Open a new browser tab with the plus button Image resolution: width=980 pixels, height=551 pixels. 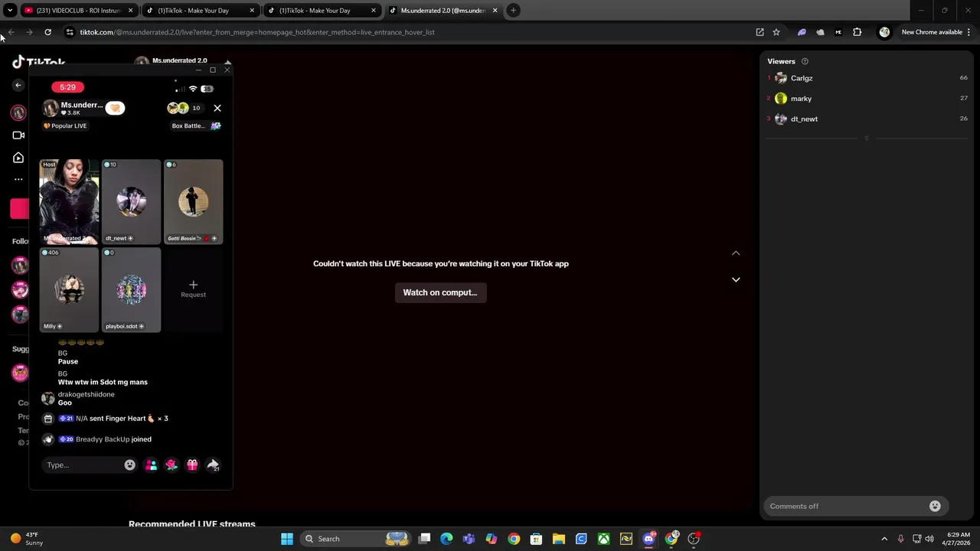click(513, 11)
